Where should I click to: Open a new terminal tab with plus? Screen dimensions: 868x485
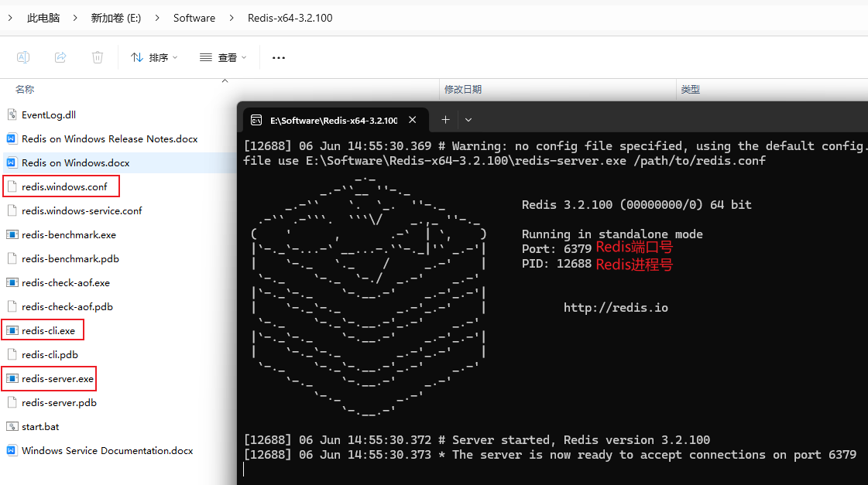446,119
